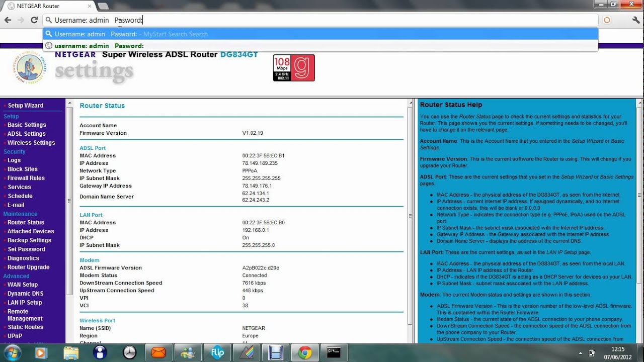The width and height of the screenshot is (644, 362).
Task: Open Dynamic DNS page
Action: pos(25,294)
